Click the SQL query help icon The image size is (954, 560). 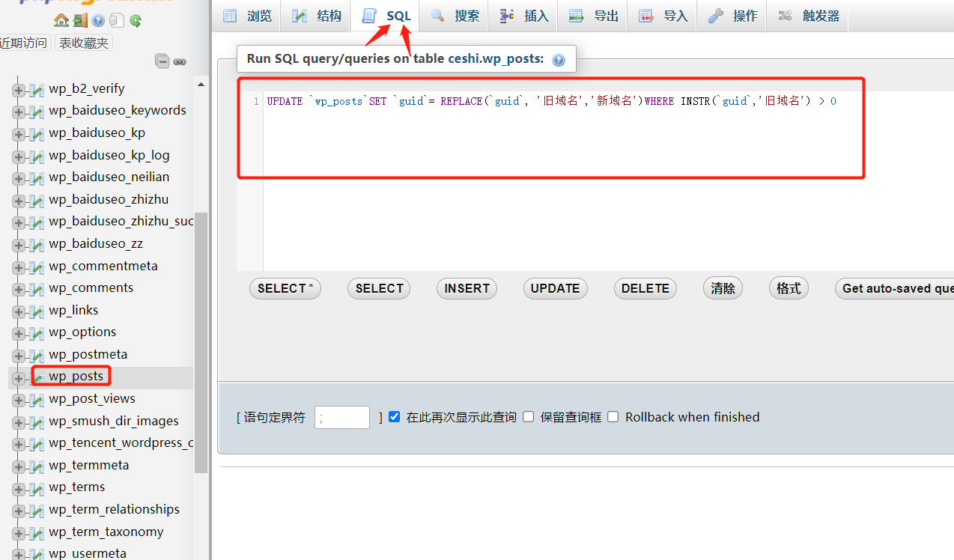pos(559,60)
